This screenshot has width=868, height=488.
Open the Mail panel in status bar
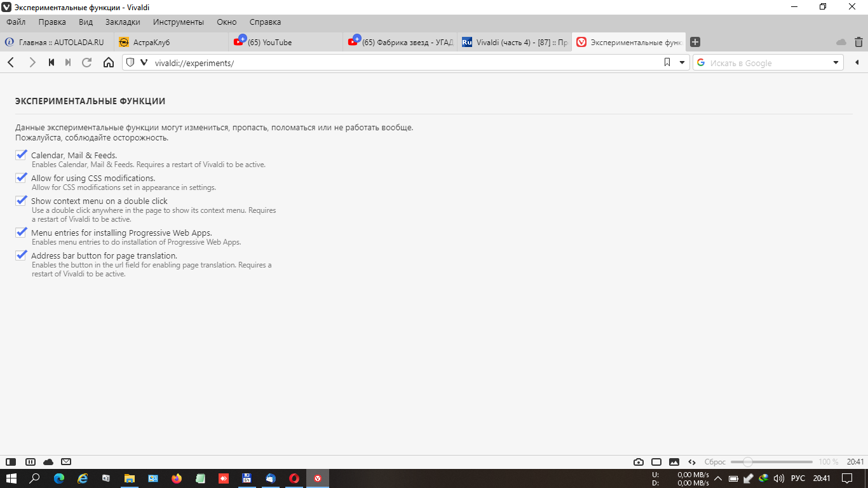[x=66, y=462]
